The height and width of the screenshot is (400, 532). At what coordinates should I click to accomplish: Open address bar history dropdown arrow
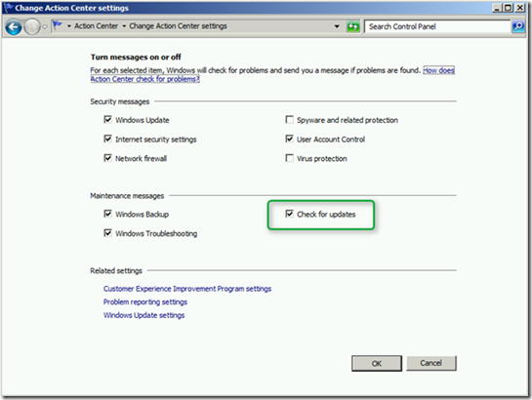[x=337, y=26]
